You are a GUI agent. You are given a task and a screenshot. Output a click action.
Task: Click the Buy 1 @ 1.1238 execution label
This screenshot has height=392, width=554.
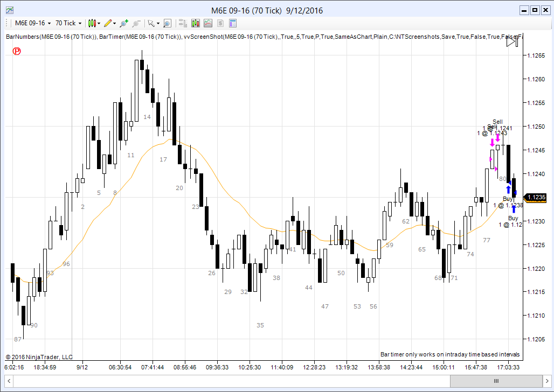click(508, 202)
